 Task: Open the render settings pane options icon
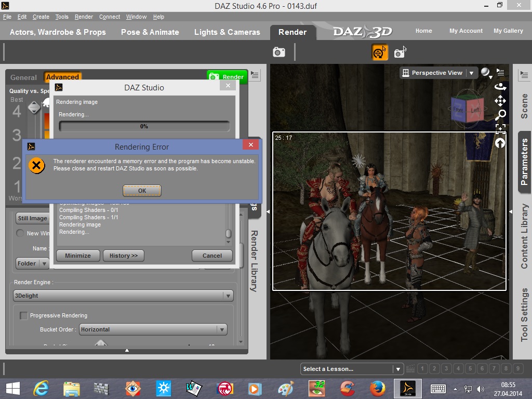(x=255, y=75)
